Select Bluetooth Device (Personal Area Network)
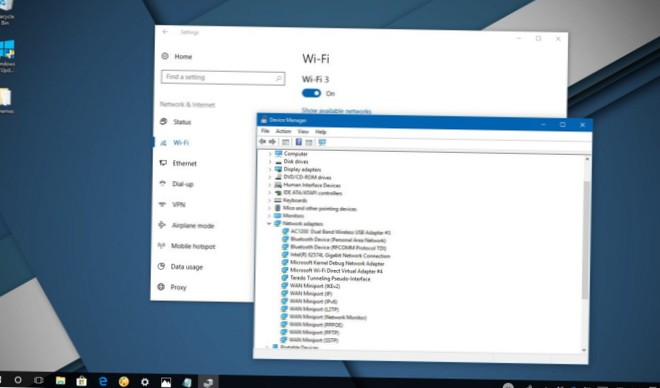 click(x=338, y=239)
